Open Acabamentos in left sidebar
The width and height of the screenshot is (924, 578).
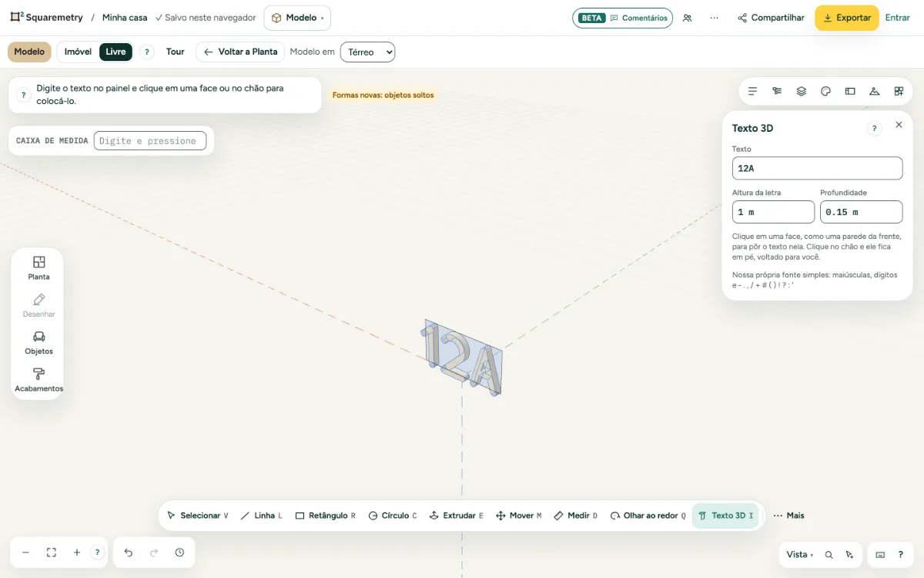click(38, 380)
